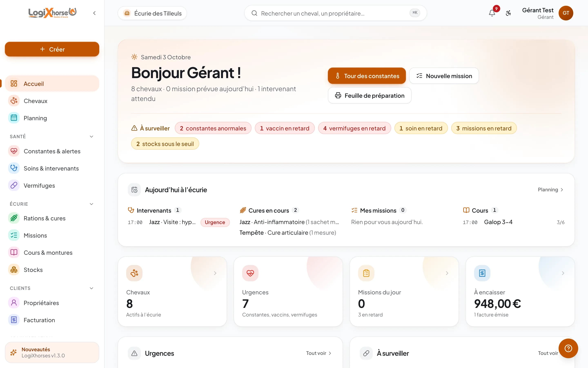Open Planning in the sidebar
Image resolution: width=588 pixels, height=368 pixels.
(52, 118)
